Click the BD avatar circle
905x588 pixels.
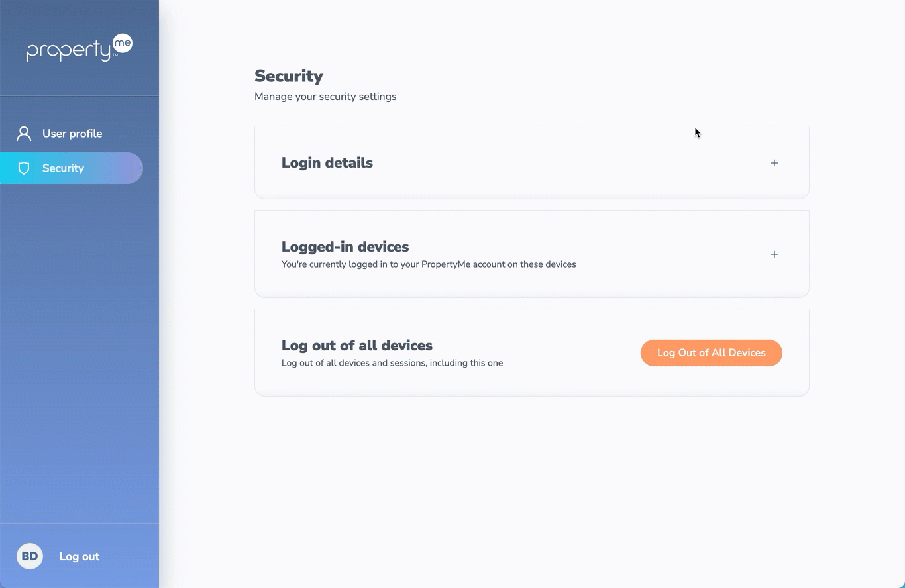coord(30,556)
